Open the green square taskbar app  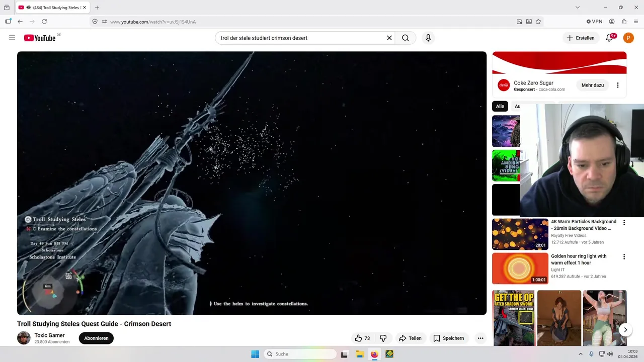(x=389, y=354)
